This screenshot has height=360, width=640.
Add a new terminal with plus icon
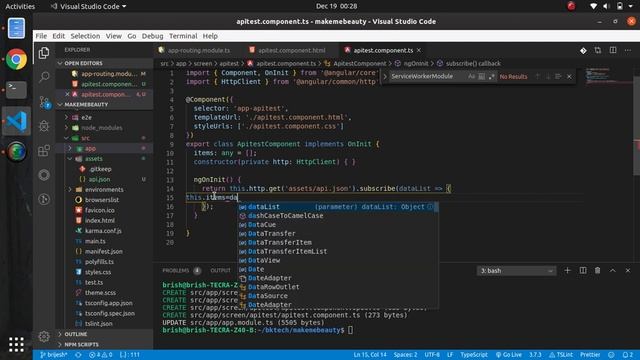[x=567, y=271]
